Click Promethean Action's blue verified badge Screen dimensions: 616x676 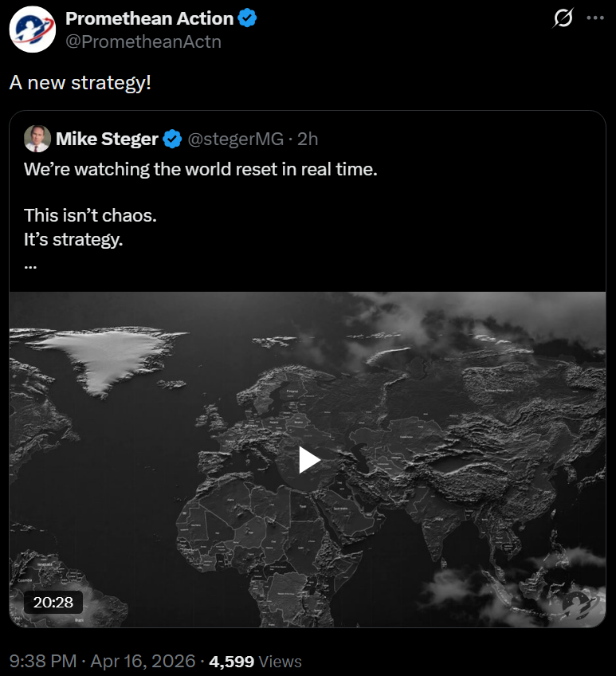pos(248,18)
